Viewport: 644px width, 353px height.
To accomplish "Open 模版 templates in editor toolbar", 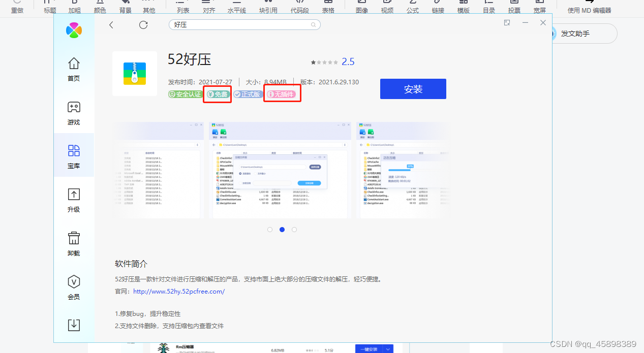I will pos(464,7).
